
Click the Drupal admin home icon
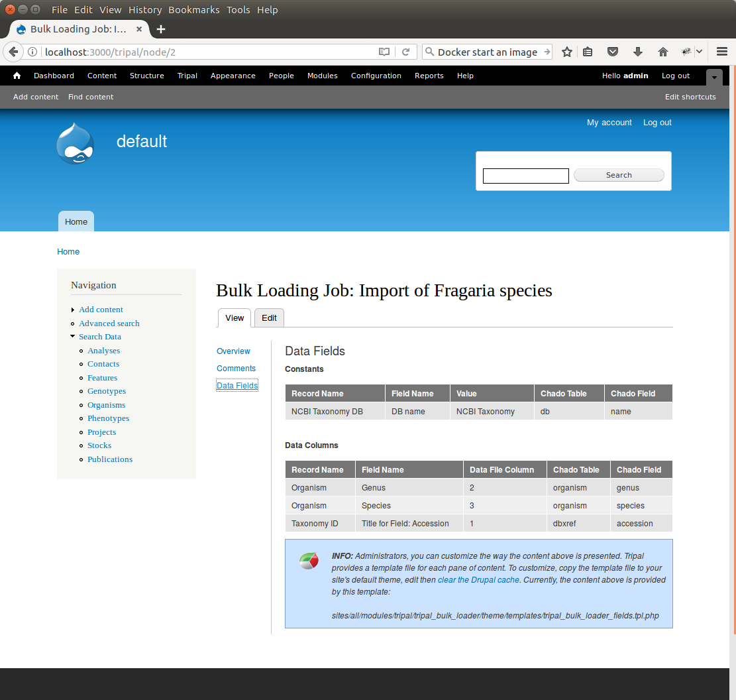tap(17, 76)
